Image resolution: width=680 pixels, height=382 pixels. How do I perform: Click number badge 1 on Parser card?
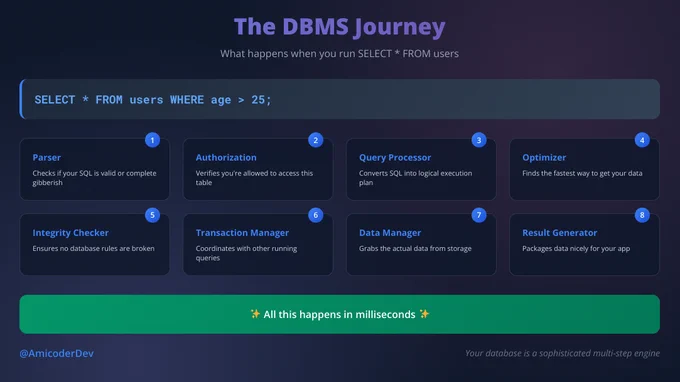point(152,140)
